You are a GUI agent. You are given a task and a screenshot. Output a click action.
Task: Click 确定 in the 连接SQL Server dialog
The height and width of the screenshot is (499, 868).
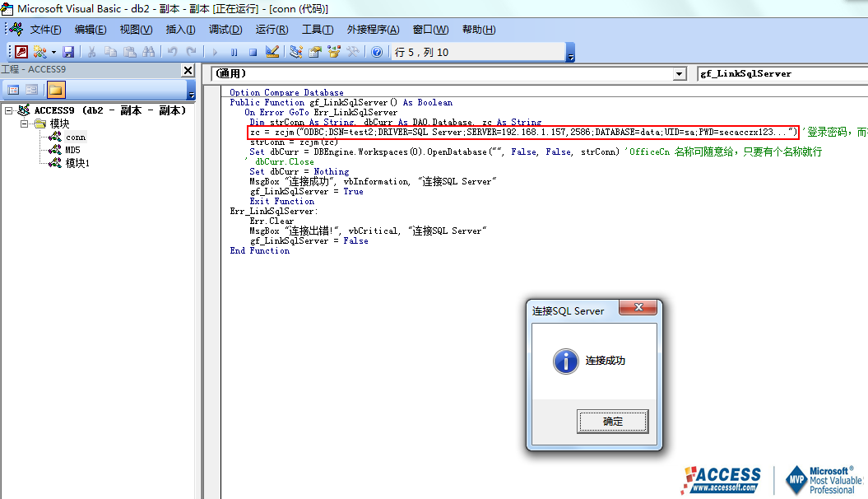point(613,422)
